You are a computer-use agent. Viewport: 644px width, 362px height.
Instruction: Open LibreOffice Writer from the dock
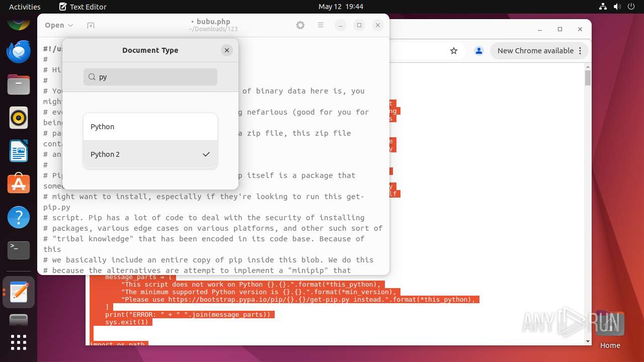(19, 151)
